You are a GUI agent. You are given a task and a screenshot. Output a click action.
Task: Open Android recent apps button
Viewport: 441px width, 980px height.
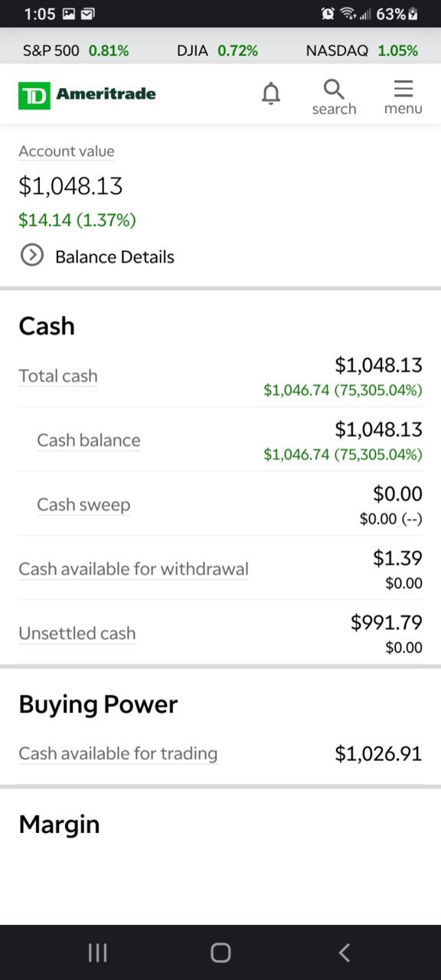point(97,952)
